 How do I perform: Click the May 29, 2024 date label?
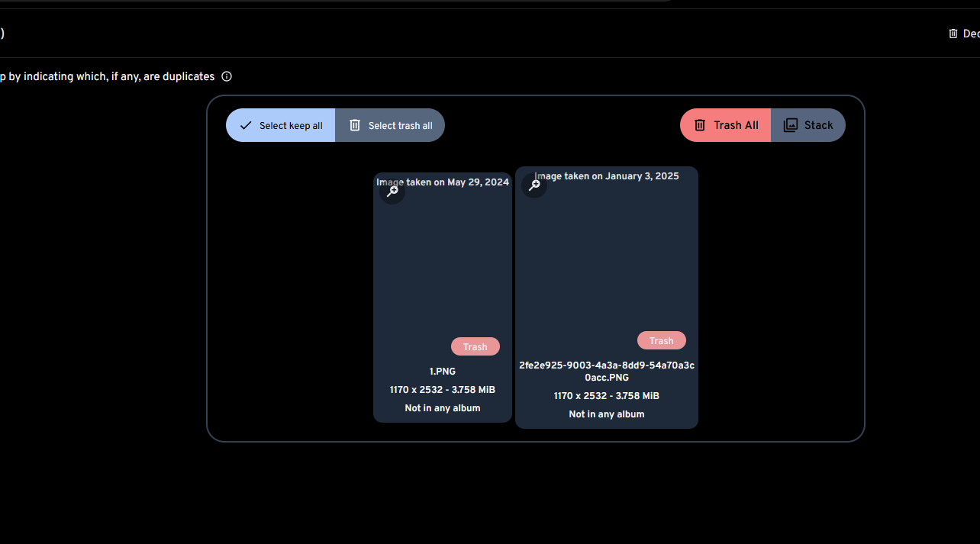(443, 182)
